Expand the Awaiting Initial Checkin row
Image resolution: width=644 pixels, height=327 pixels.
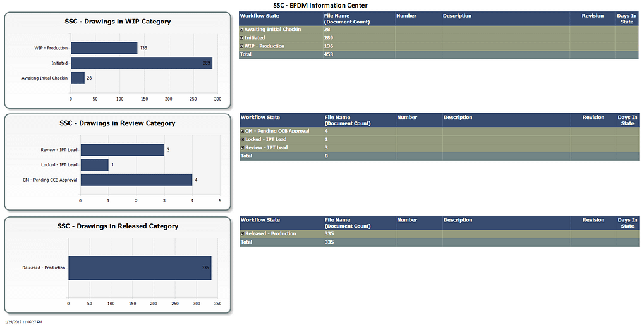point(241,30)
